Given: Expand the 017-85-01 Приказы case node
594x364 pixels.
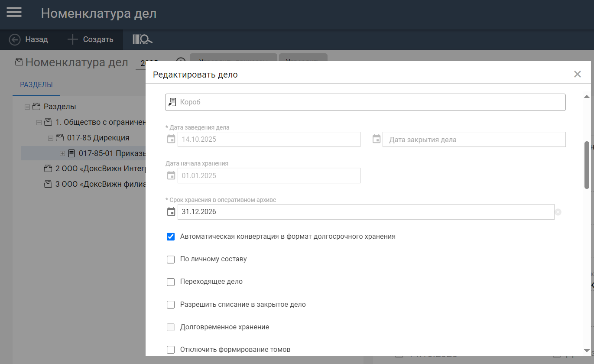Looking at the screenshot, I should point(62,153).
